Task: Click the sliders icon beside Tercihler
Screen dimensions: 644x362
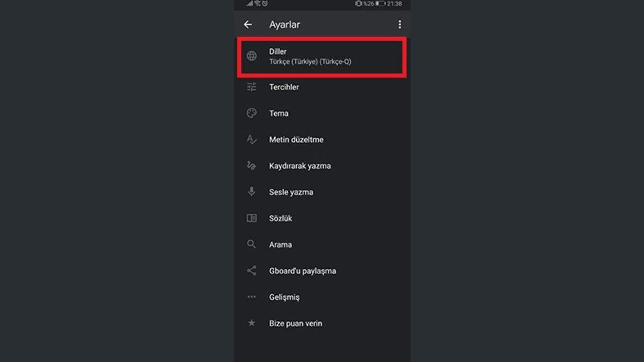Action: (x=252, y=87)
